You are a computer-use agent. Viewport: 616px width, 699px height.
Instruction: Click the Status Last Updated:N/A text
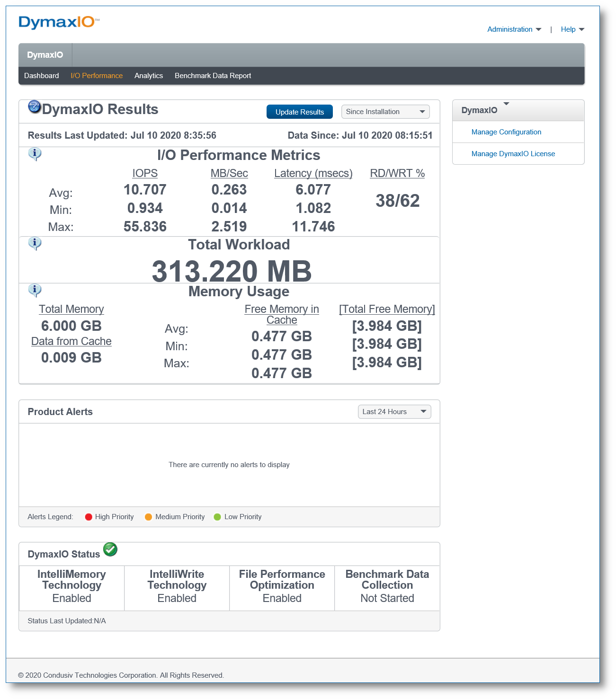[x=67, y=621]
